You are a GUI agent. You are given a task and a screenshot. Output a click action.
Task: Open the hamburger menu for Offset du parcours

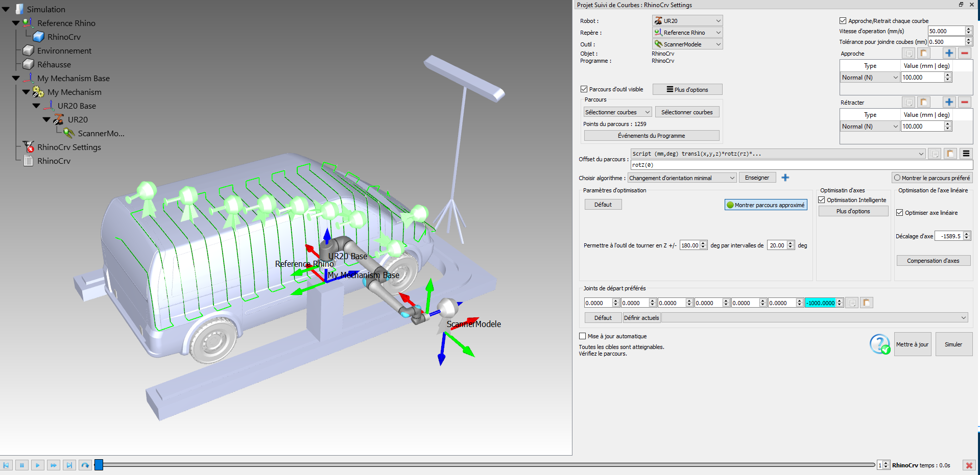[966, 154]
